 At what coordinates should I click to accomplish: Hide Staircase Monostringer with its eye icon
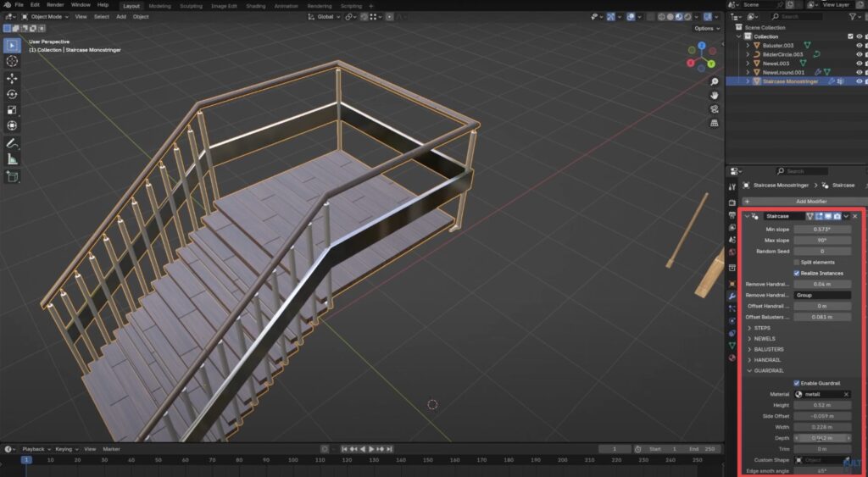click(x=860, y=81)
